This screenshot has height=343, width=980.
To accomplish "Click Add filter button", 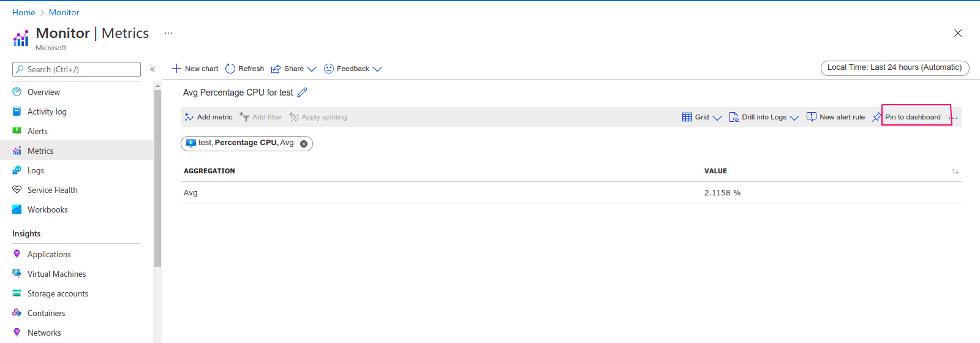I will [x=261, y=117].
